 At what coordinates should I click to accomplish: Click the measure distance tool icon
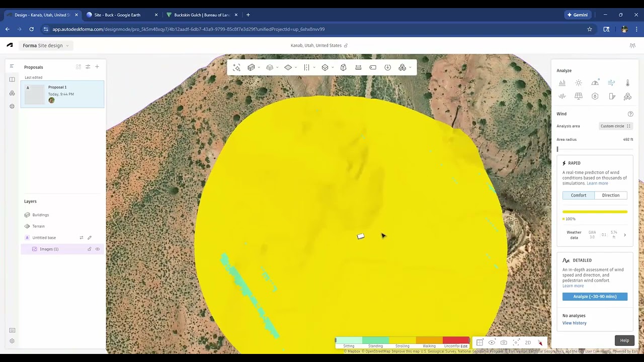click(358, 67)
